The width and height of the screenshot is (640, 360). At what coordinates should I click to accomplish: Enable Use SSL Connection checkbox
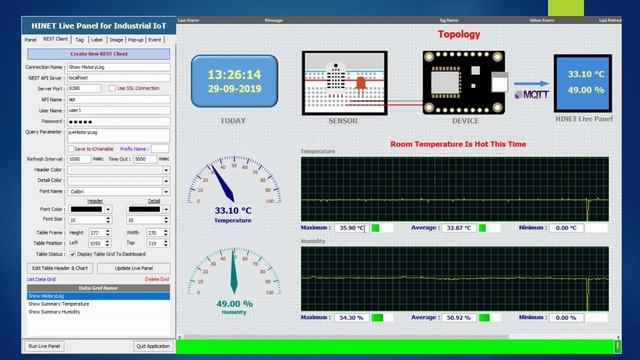(112, 88)
